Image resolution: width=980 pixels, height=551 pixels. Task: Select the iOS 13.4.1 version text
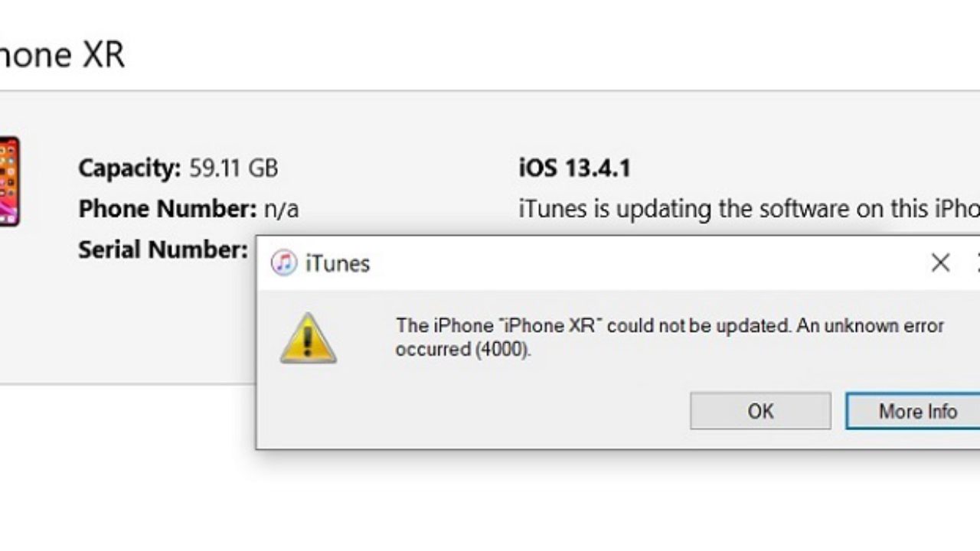click(x=575, y=168)
